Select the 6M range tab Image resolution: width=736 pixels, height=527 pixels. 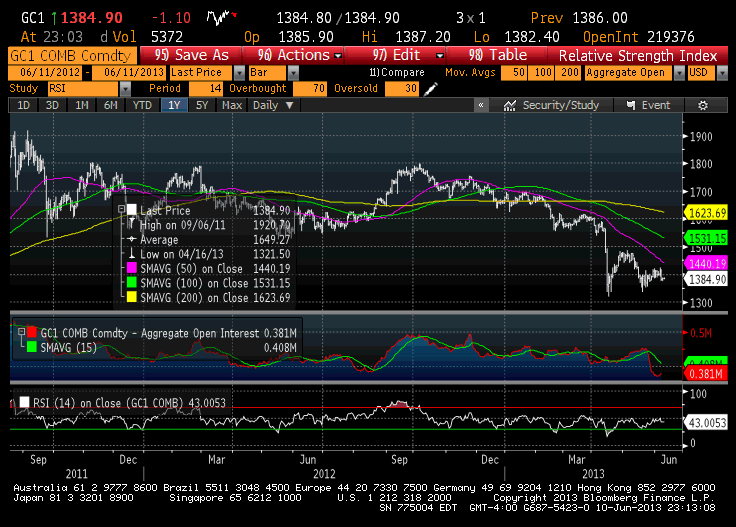tap(111, 105)
